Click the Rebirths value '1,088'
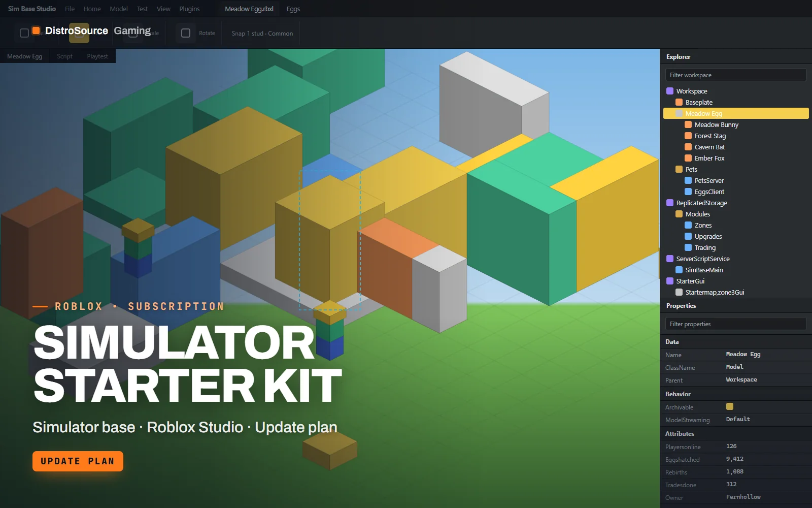Screen dimensions: 812x508 [735, 471]
